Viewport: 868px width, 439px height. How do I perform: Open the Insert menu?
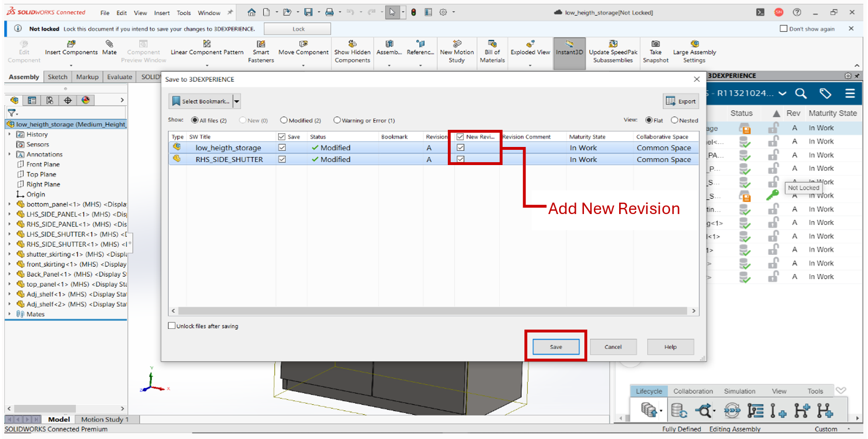click(161, 13)
